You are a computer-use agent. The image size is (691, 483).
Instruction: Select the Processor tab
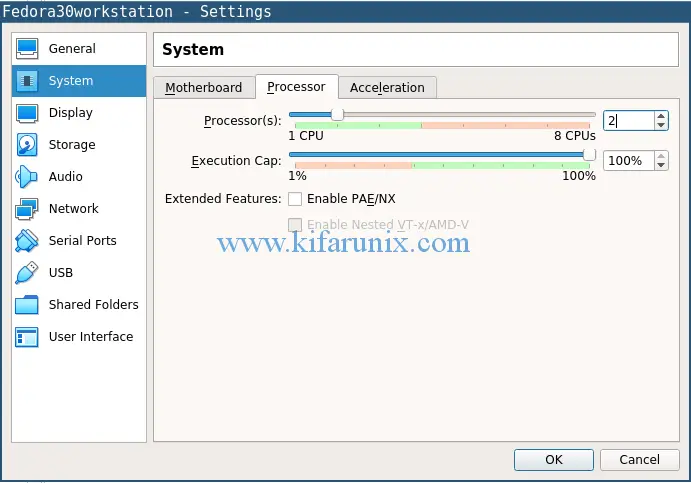(297, 87)
